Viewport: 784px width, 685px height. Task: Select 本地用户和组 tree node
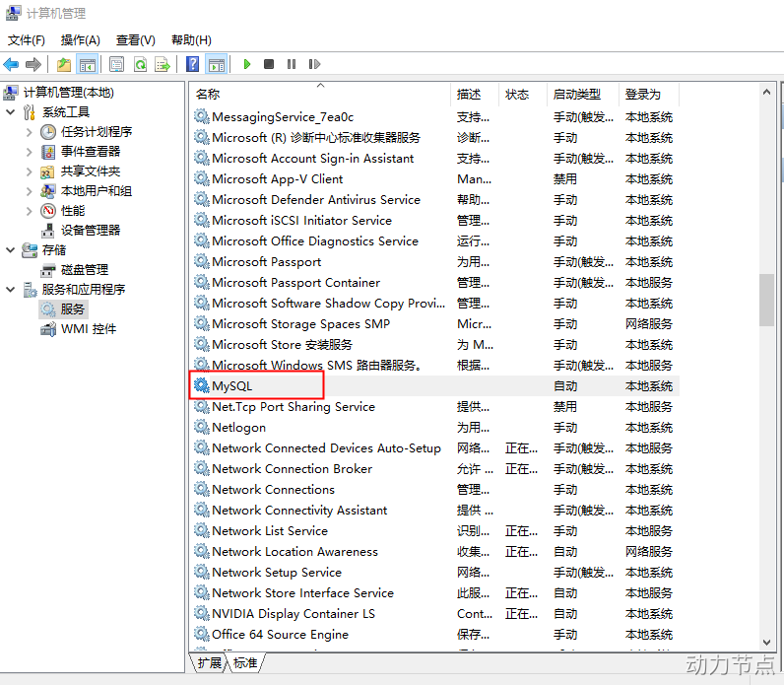(97, 190)
